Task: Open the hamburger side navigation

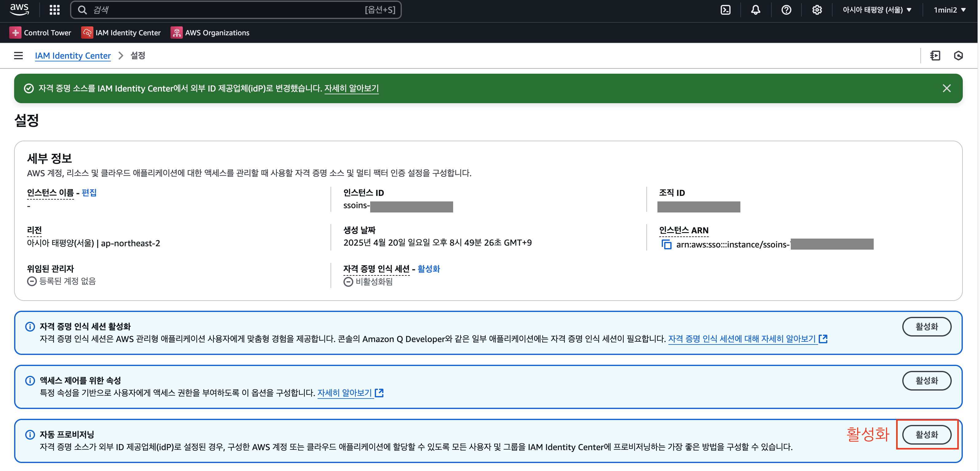Action: pyautogui.click(x=18, y=56)
